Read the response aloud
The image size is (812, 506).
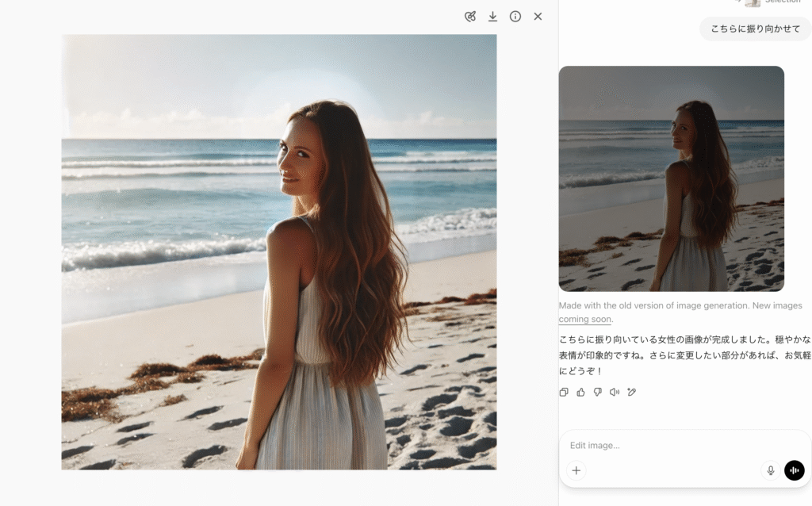pyautogui.click(x=615, y=392)
